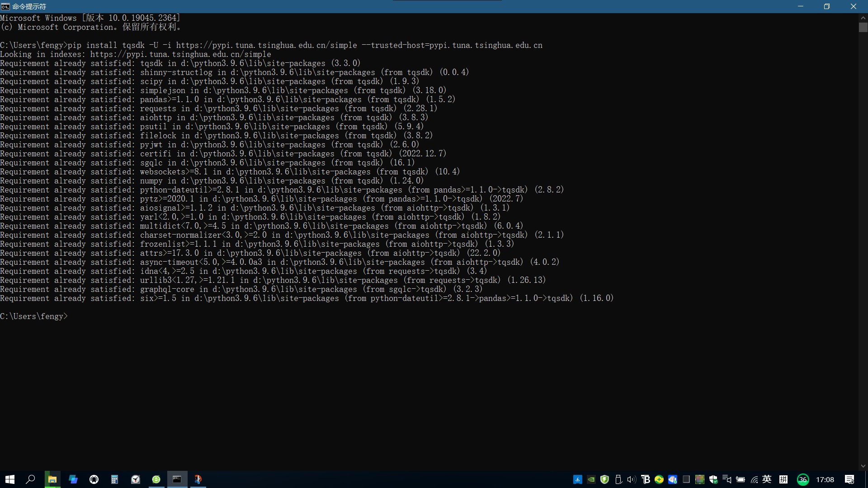868x488 pixels.
Task: Open the blue sailboat tray icon
Action: pos(578,480)
